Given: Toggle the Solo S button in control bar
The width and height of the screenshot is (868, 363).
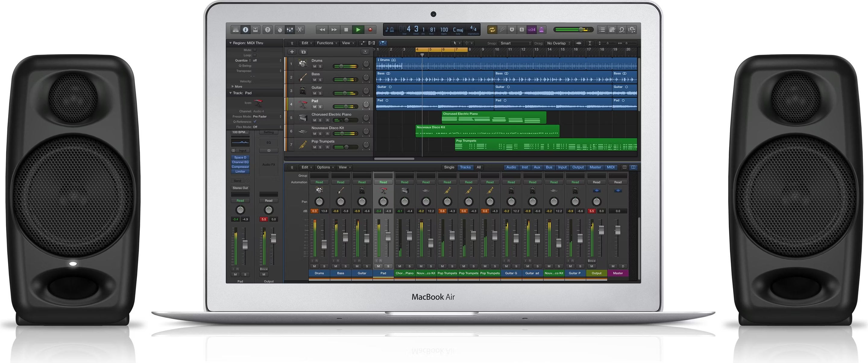Looking at the screenshot, I should 522,30.
